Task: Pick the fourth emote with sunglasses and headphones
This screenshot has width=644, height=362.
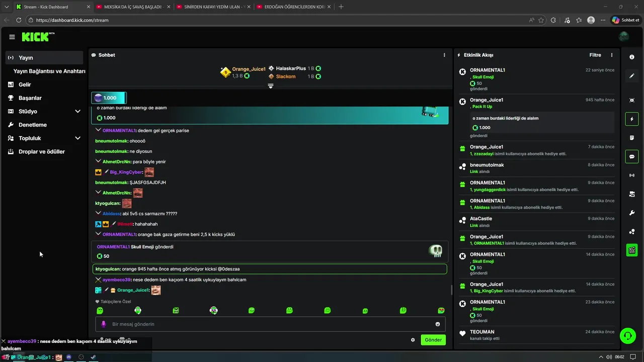Action: (x=213, y=311)
